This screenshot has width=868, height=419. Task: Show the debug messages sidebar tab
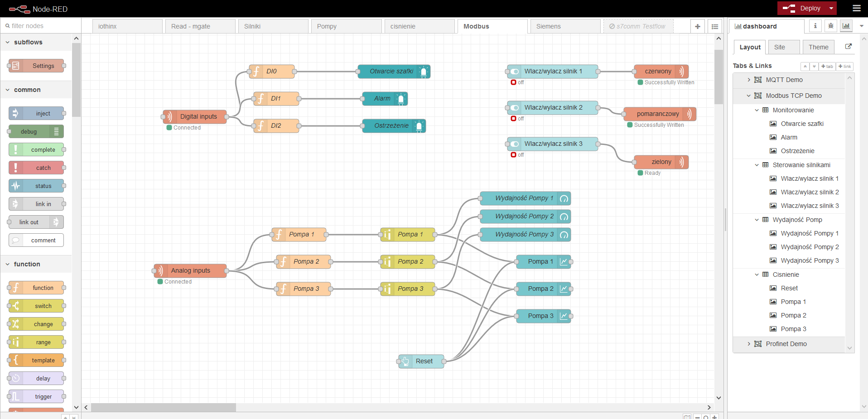coord(831,26)
